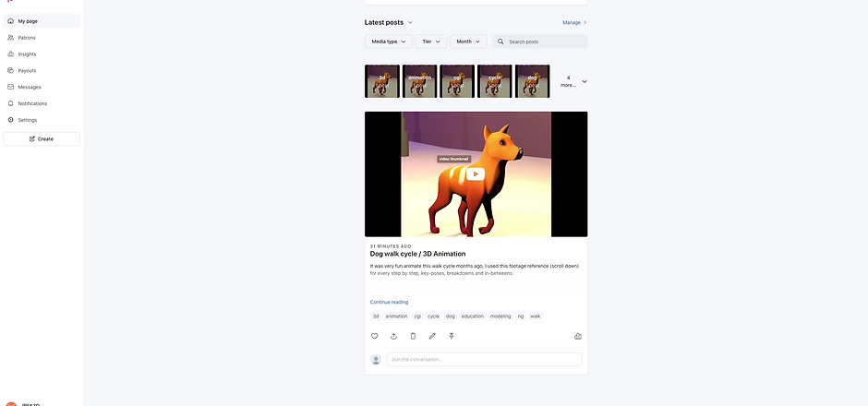The height and width of the screenshot is (406, 868).
Task: Select the 'animation' tag thumbnail
Action: 419,81
